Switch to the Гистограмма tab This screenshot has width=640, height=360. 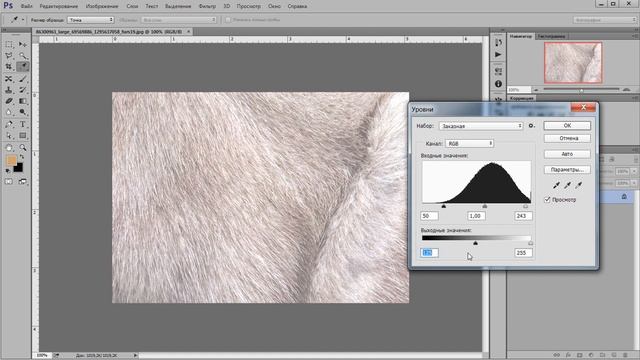coord(551,36)
